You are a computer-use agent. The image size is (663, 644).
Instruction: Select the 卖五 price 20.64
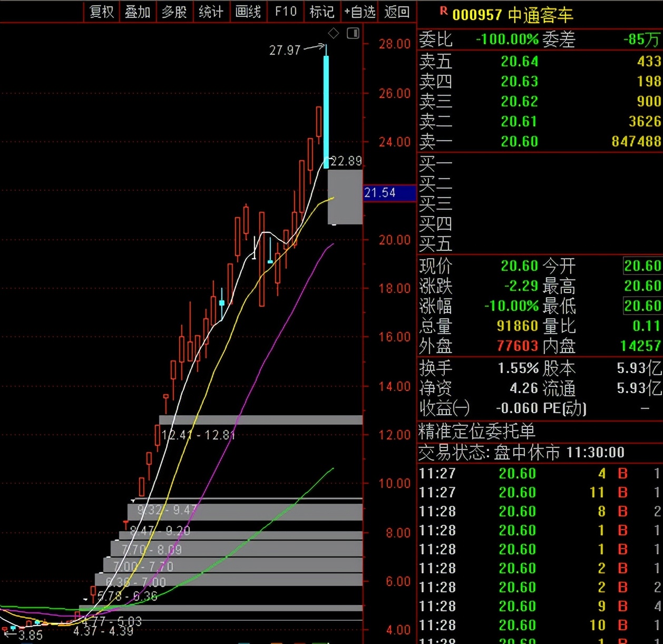520,62
